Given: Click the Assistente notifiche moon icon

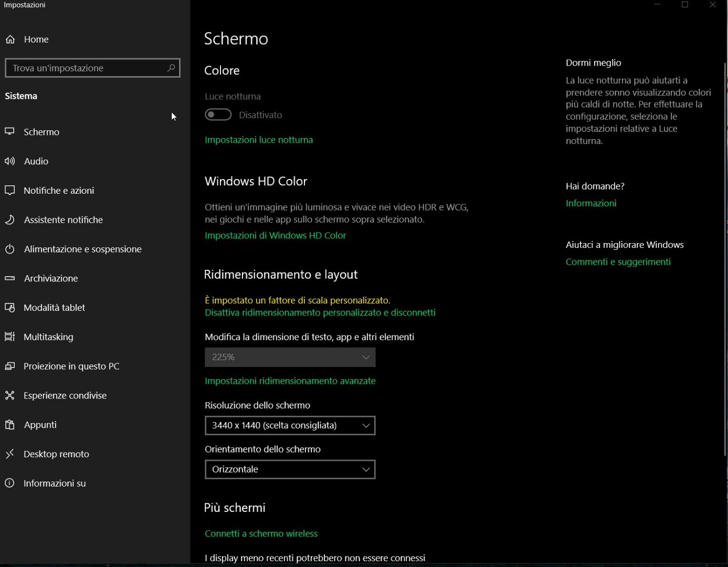Looking at the screenshot, I should point(10,219).
